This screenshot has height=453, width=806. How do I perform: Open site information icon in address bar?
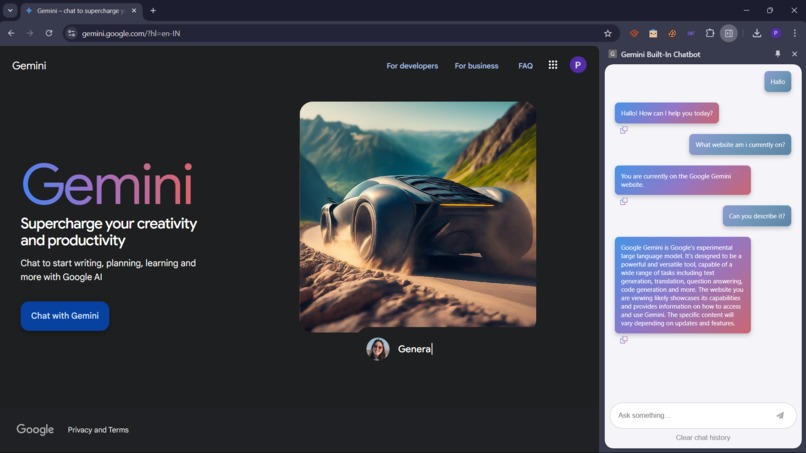pos(71,33)
